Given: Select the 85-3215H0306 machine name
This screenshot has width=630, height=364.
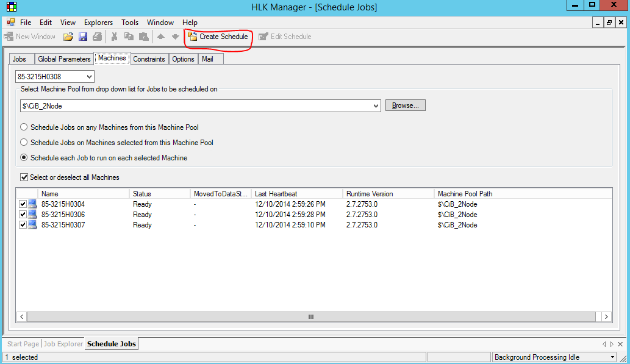Looking at the screenshot, I should point(63,215).
